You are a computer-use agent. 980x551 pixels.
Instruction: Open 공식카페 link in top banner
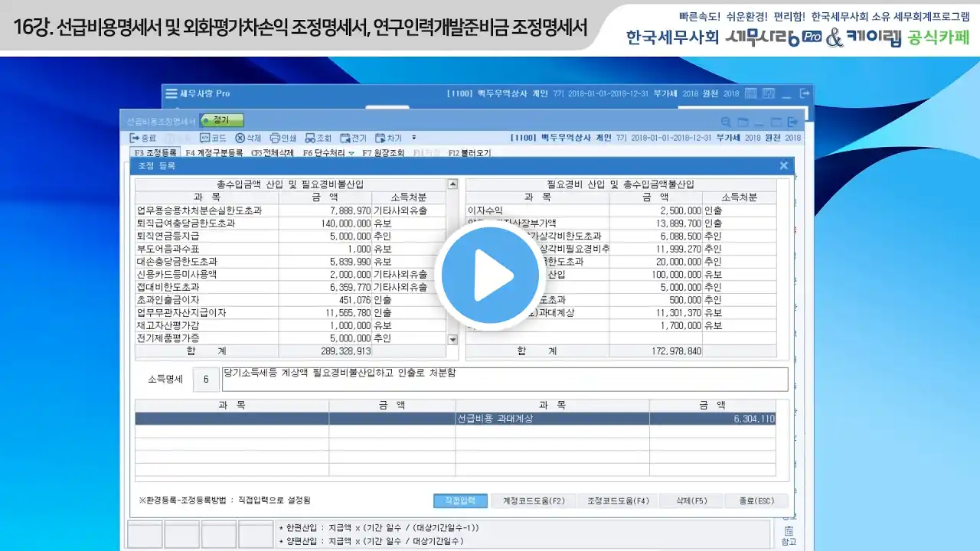(938, 37)
